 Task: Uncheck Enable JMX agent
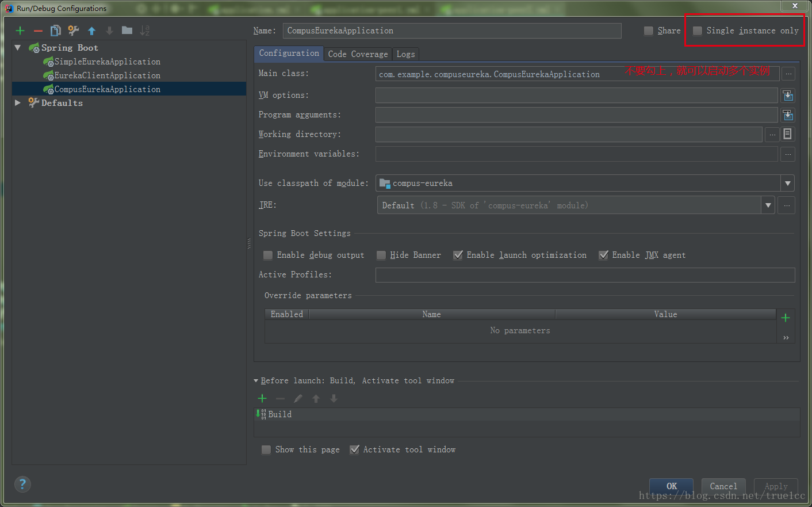pos(603,255)
